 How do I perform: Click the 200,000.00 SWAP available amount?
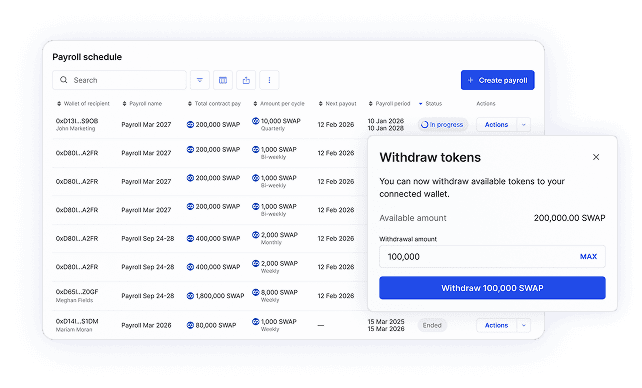tap(570, 218)
